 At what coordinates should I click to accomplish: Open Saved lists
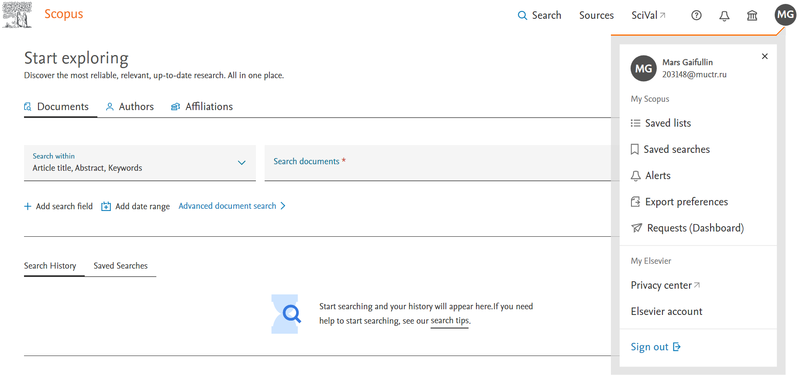[661, 123]
